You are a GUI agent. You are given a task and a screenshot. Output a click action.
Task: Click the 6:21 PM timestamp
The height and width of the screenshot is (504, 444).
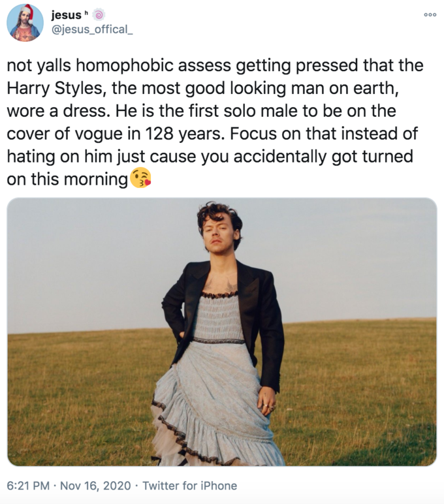[x=28, y=485]
